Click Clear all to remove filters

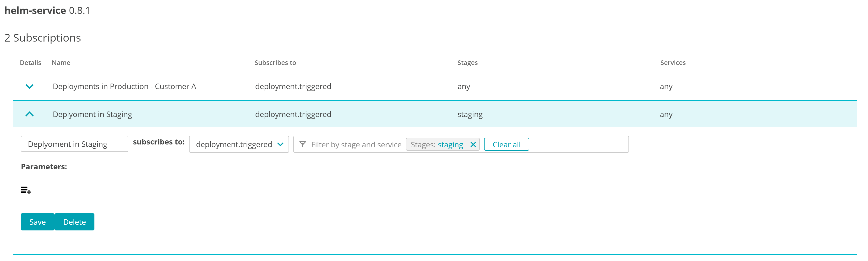tap(507, 144)
